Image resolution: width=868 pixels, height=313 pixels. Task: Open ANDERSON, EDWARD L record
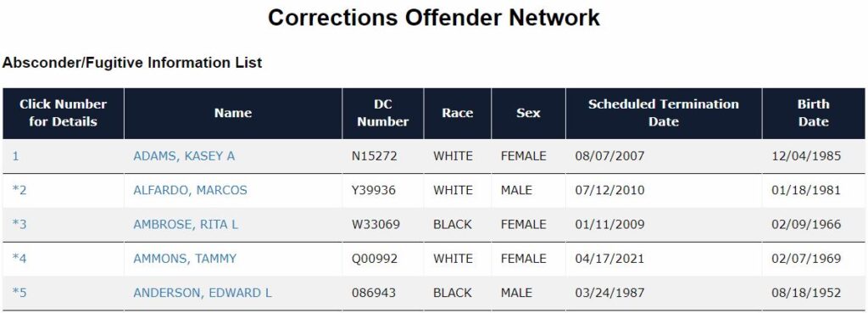point(202,293)
